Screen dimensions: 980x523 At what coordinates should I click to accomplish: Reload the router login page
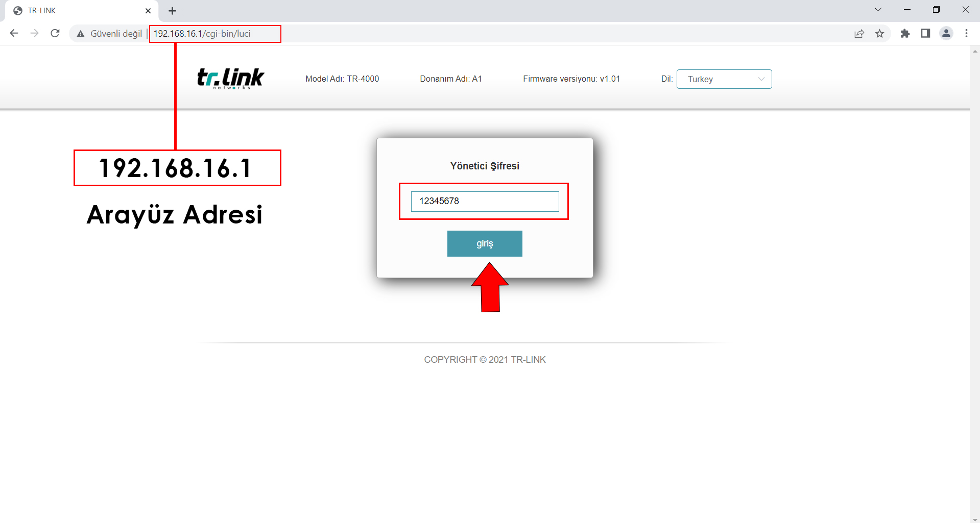click(x=55, y=33)
